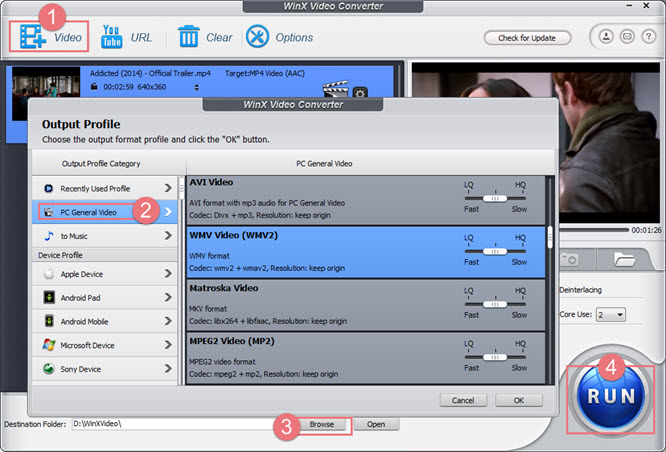Open Options wrench icon

click(x=257, y=37)
